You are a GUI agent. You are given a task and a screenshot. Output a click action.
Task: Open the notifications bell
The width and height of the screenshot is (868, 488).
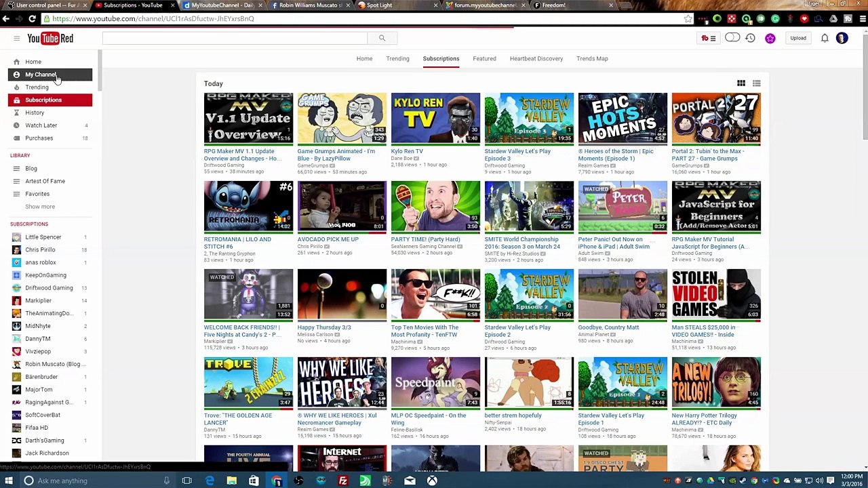825,39
